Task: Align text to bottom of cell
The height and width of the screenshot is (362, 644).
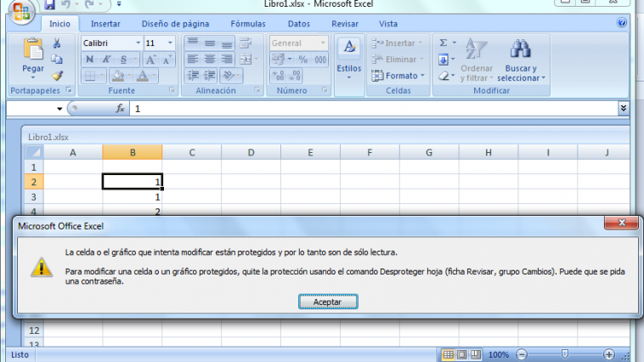Action: 227,42
